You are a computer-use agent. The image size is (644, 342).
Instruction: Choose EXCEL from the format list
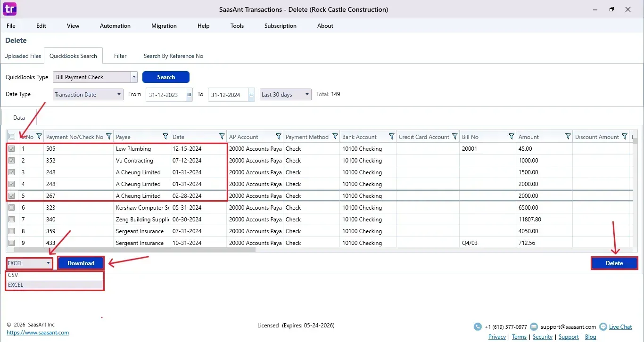click(55, 285)
